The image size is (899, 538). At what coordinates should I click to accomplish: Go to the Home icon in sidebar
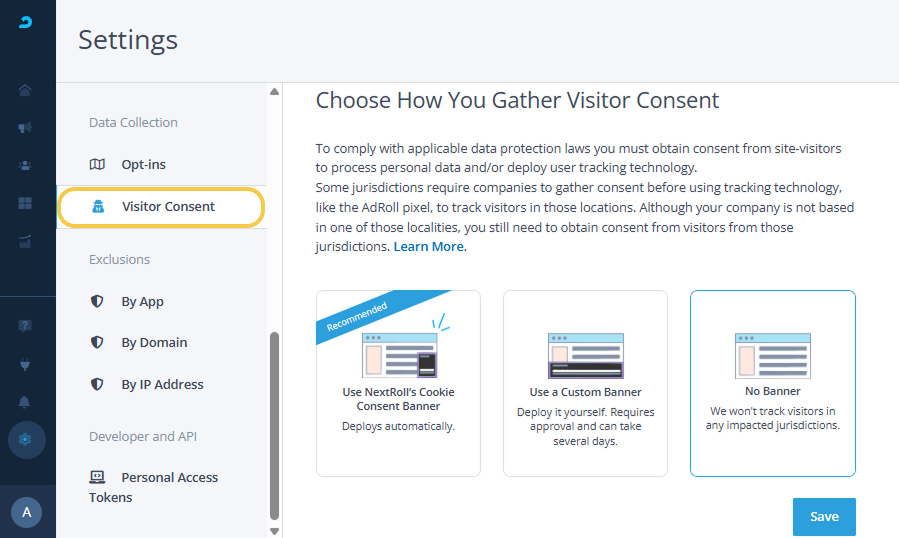[26, 90]
